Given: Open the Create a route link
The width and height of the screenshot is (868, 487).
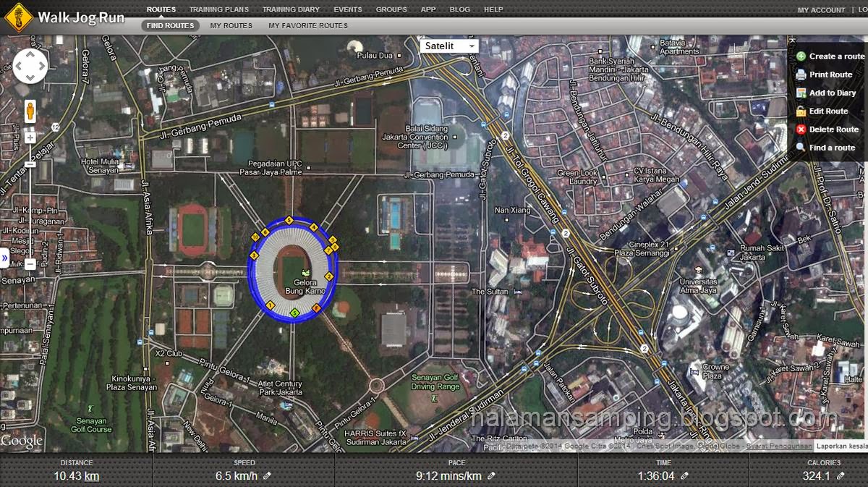Looking at the screenshot, I should click(837, 56).
